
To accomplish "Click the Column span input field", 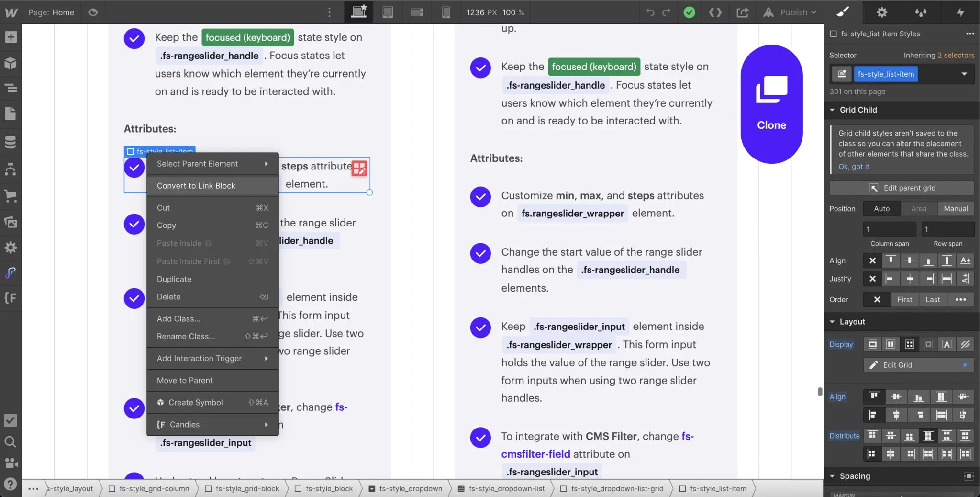I will point(890,229).
